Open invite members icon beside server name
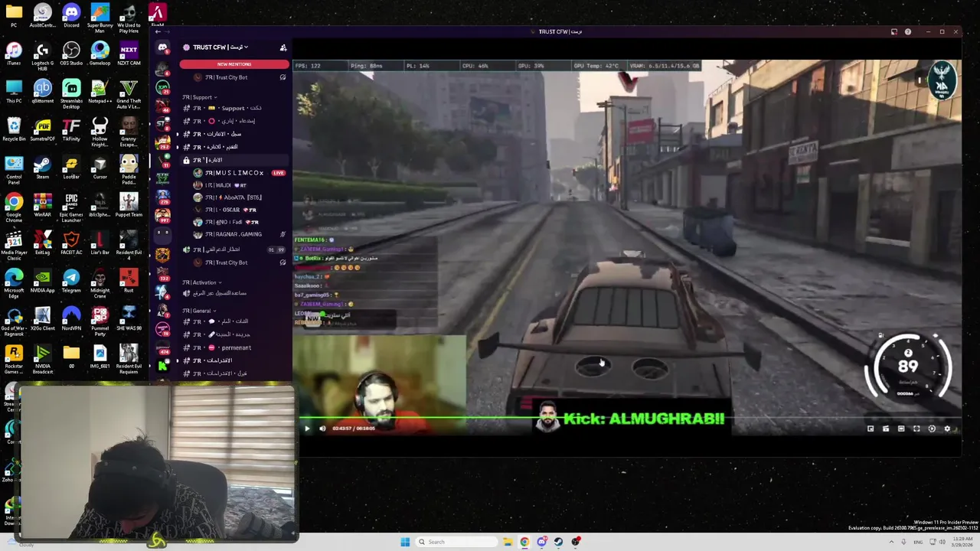The height and width of the screenshot is (551, 980). coord(283,47)
